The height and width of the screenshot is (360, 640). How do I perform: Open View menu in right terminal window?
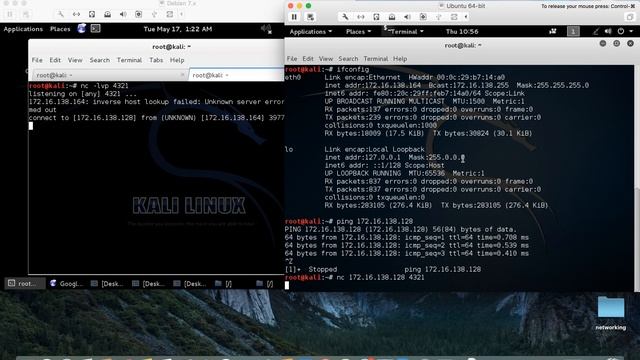point(326,59)
